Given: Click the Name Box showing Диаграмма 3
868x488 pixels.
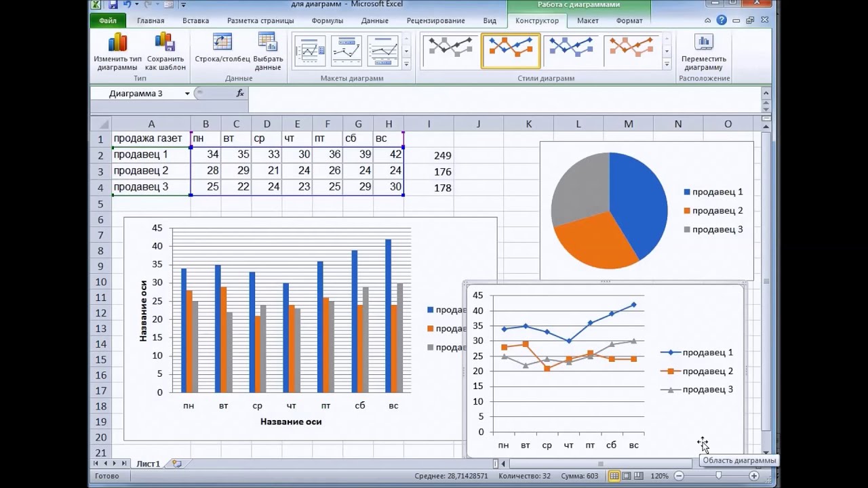Looking at the screenshot, I should tap(136, 94).
